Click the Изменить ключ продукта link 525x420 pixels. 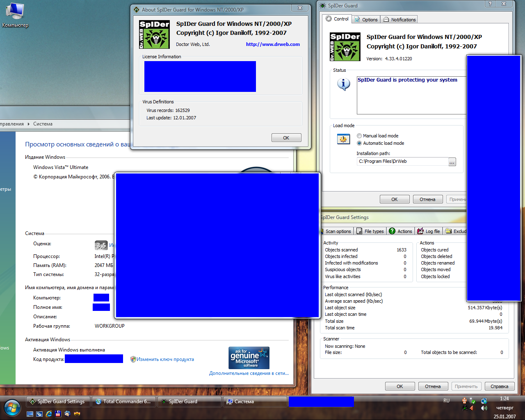coord(165,359)
